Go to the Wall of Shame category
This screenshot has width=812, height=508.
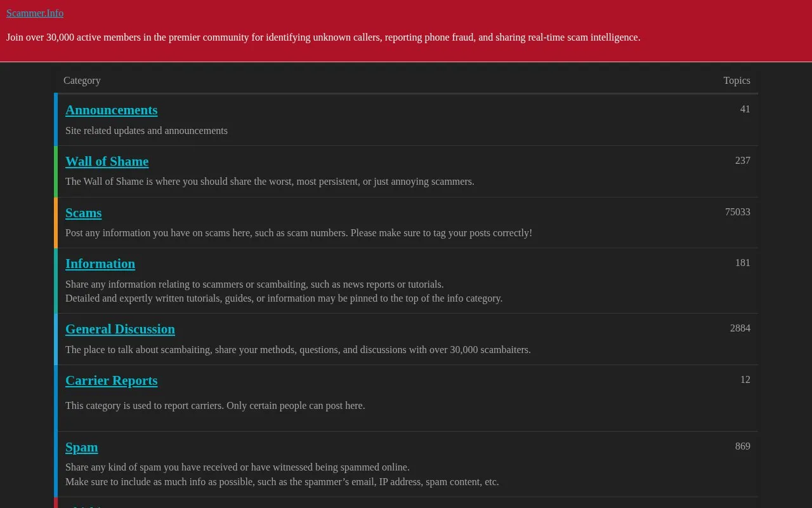pos(107,161)
